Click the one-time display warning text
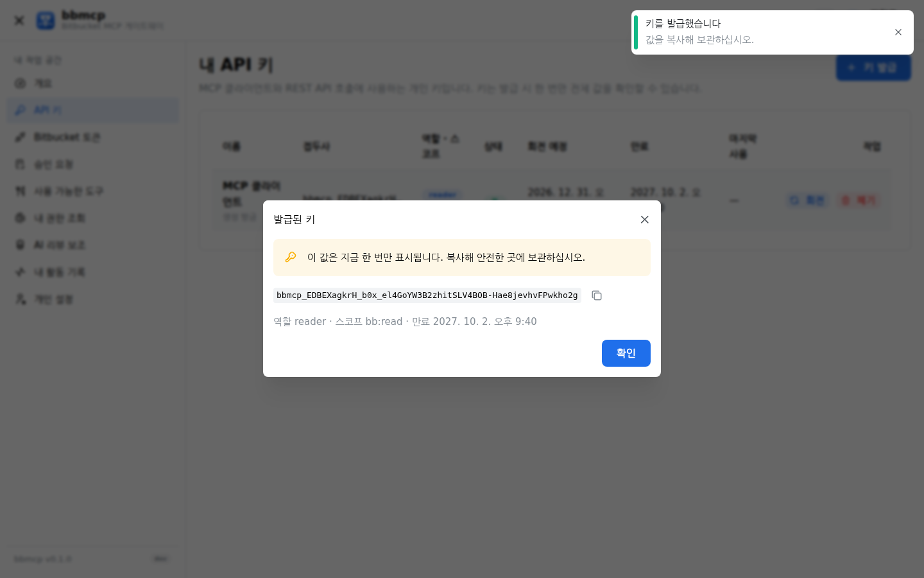Screen dimensions: 924x578 (446, 258)
